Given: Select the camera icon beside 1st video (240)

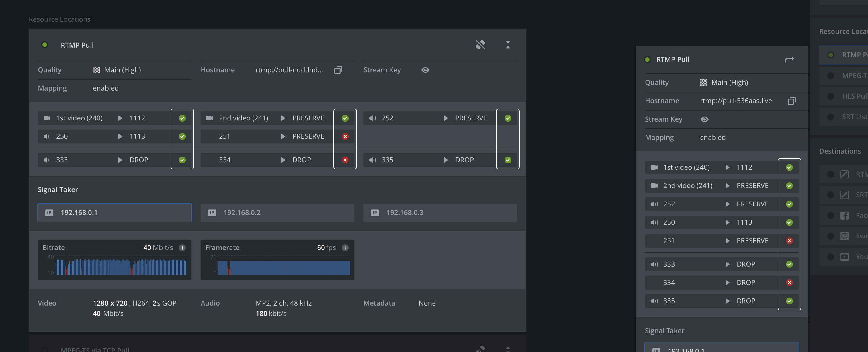Looking at the screenshot, I should click(x=47, y=118).
